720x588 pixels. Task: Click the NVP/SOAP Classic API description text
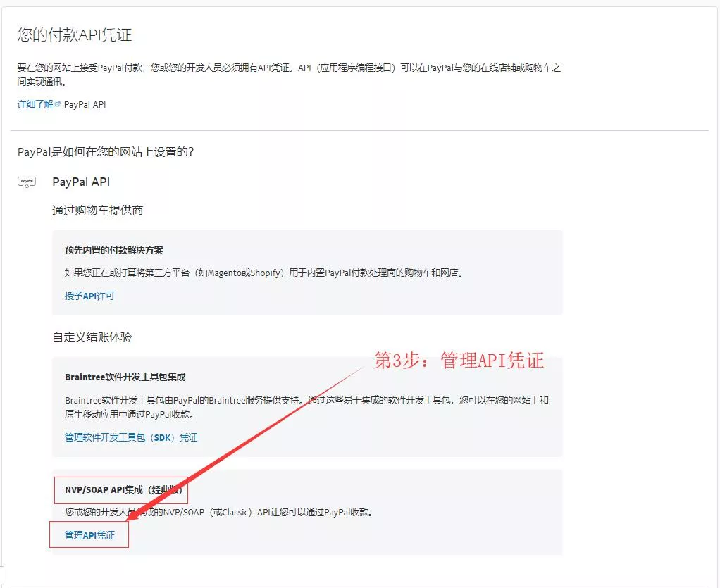[220, 512]
